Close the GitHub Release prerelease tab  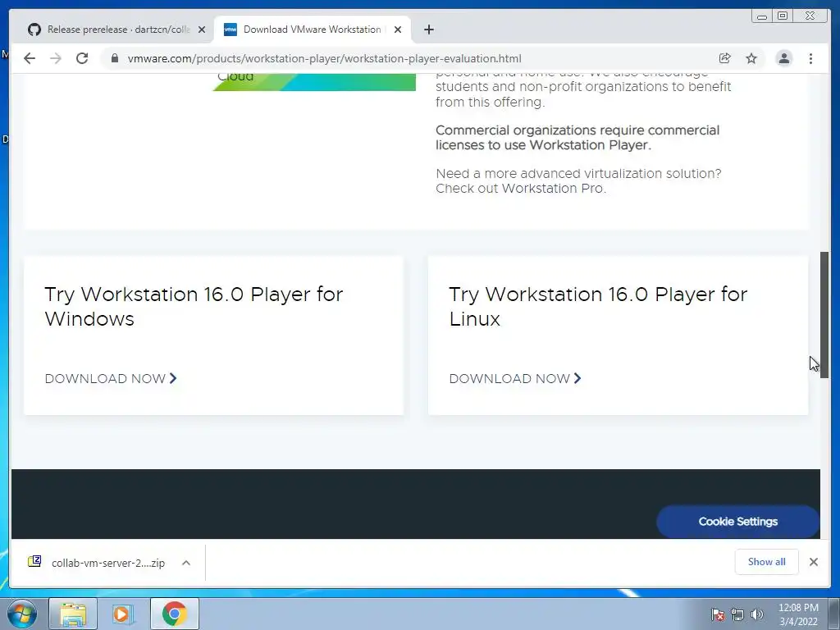click(202, 30)
